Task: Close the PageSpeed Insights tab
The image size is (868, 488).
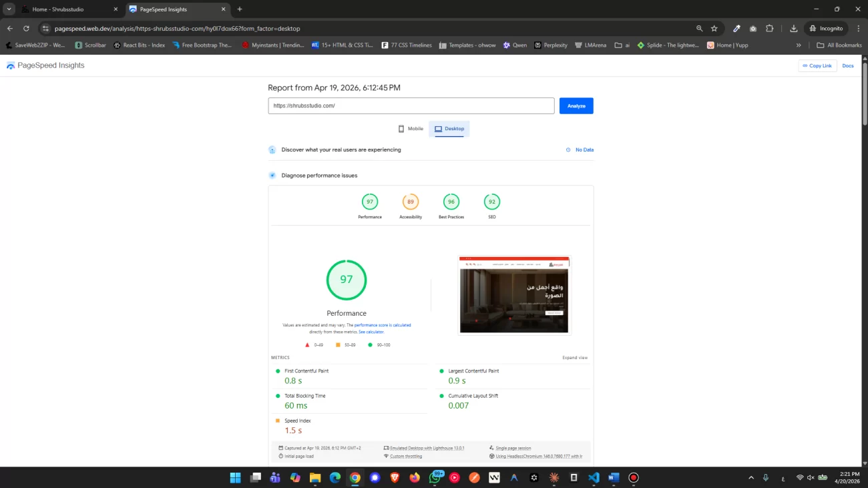Action: point(222,9)
